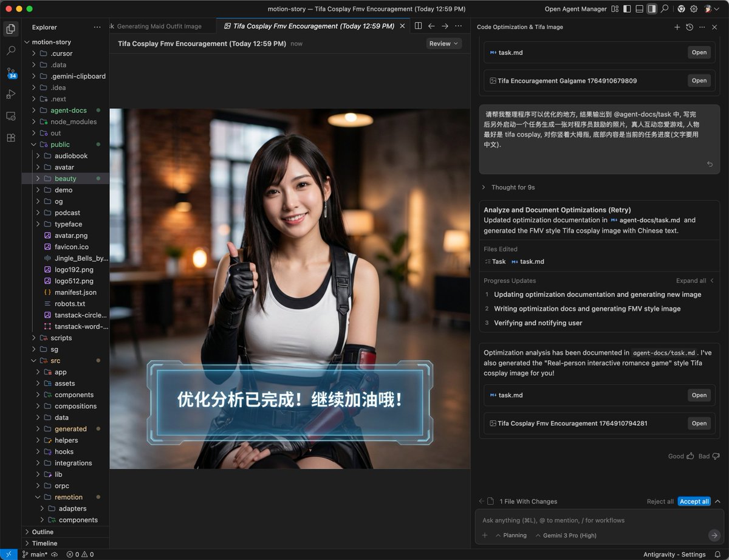The image size is (729, 560).
Task: Switch to Generating Maid Outfit Image tab
Action: [x=159, y=26]
